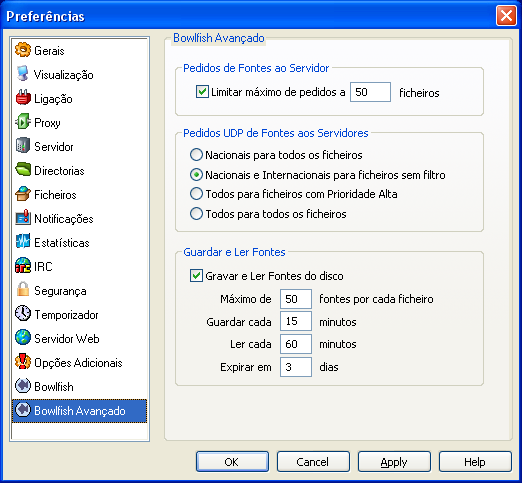Open the Servidor Web globe icon
Viewport: 522px width, 483px height.
coord(23,338)
